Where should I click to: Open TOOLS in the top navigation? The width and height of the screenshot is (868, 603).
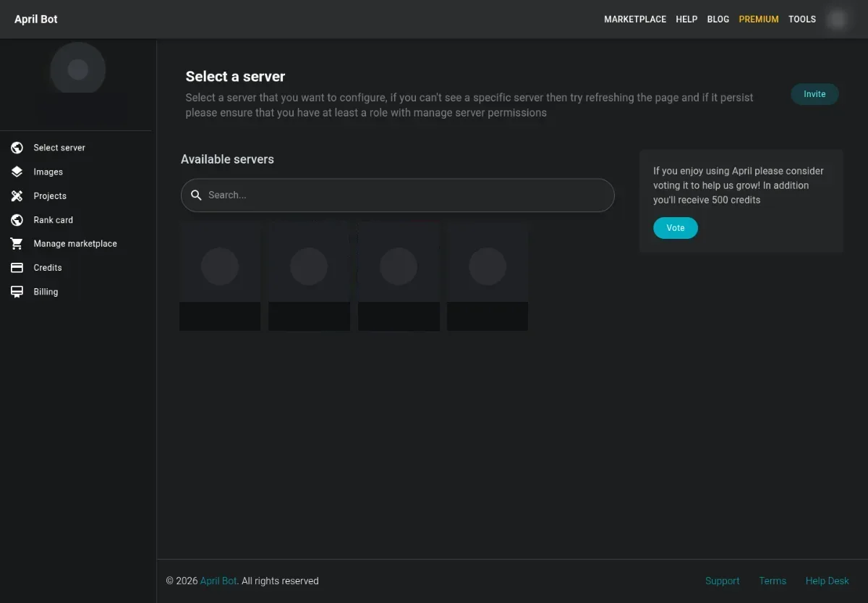[x=802, y=20]
